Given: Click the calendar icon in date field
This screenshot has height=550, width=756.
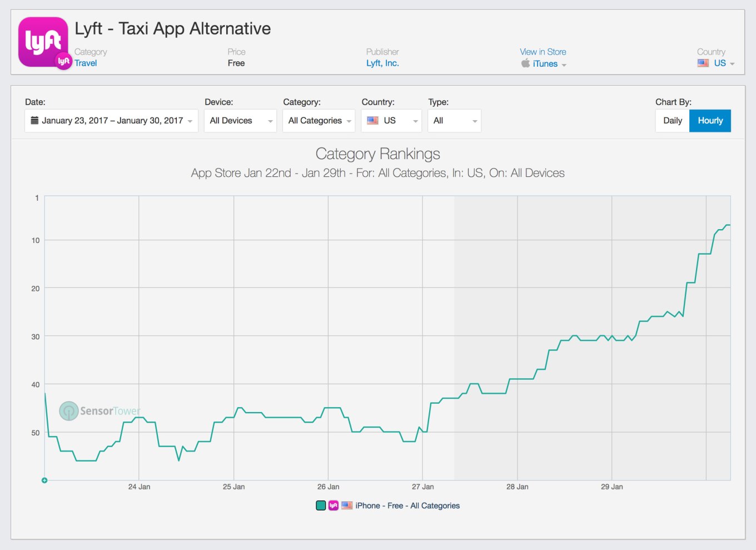Looking at the screenshot, I should click(34, 121).
